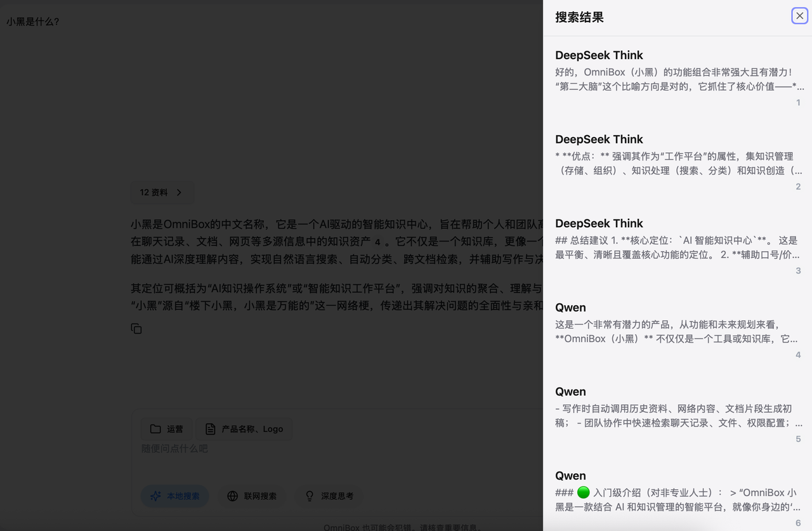Click the lightbulb deep thinking icon
This screenshot has width=812, height=531.
coord(310,496)
